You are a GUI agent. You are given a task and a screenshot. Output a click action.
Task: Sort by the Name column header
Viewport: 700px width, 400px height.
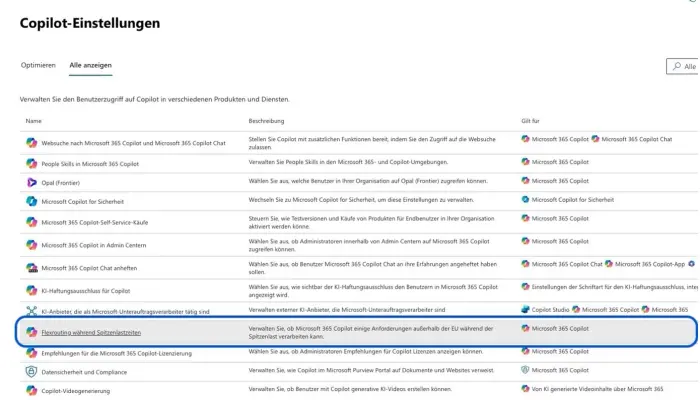pyautogui.click(x=33, y=121)
